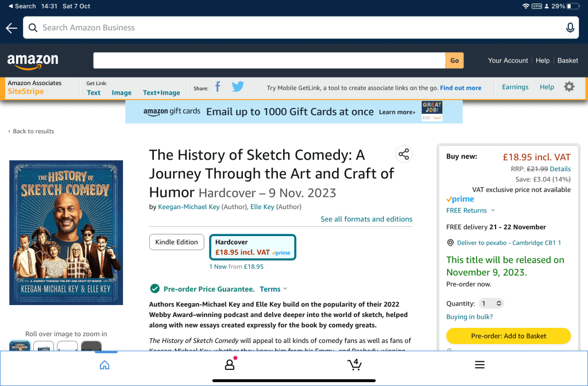Screen dimensions: 588x386
Task: Get an Image associate link
Action: tap(122, 92)
